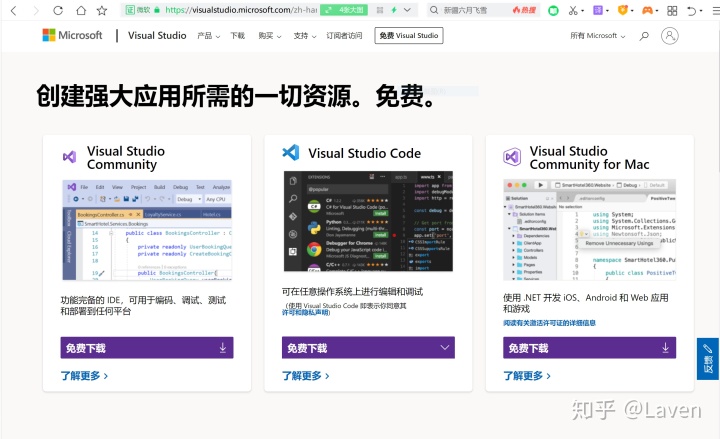Click the Visual Studio Code logo icon
Screen dimensions: 720x439
click(291, 152)
